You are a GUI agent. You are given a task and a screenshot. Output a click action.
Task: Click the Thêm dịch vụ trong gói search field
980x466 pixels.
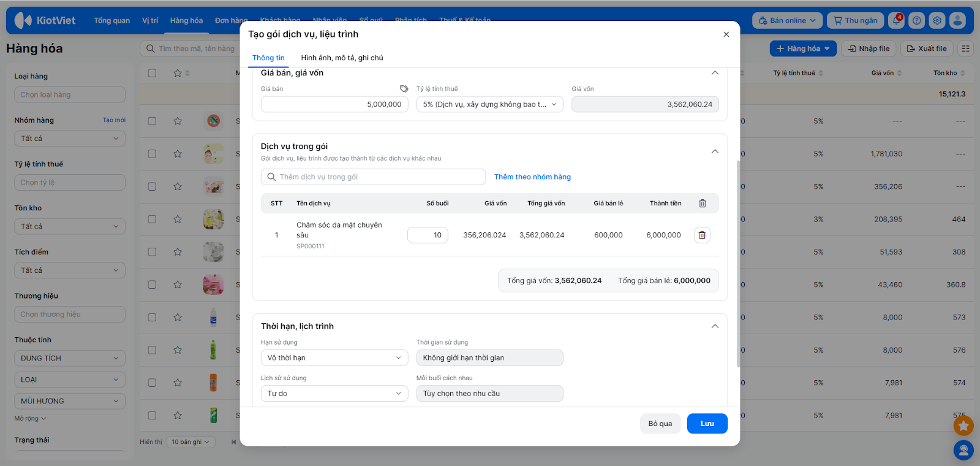point(374,177)
